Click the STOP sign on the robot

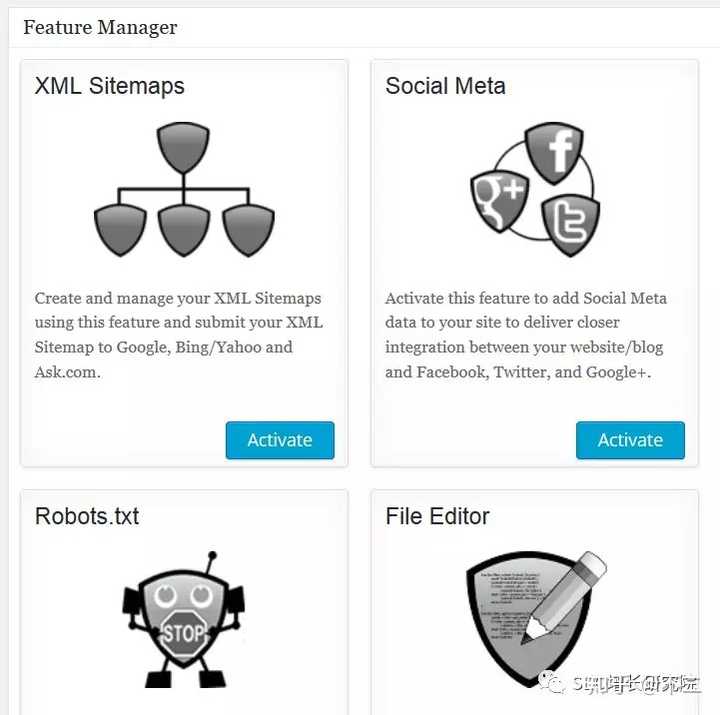click(x=184, y=634)
